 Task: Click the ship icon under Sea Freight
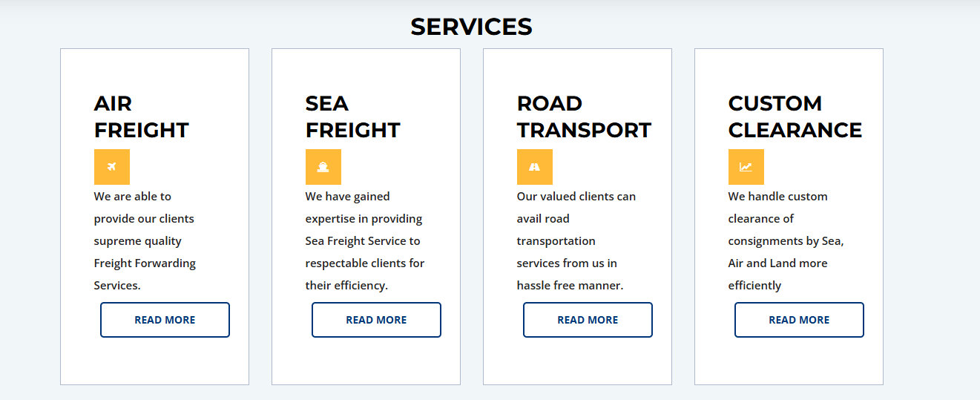323,167
